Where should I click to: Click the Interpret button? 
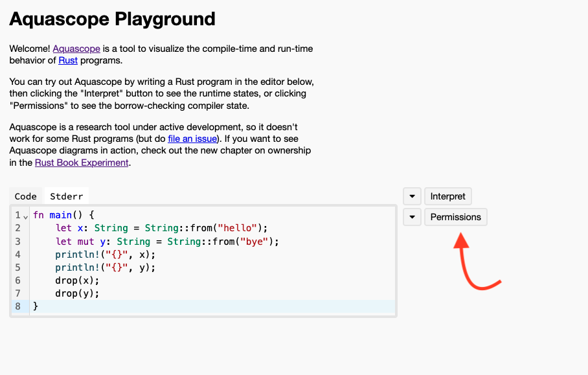coord(447,196)
